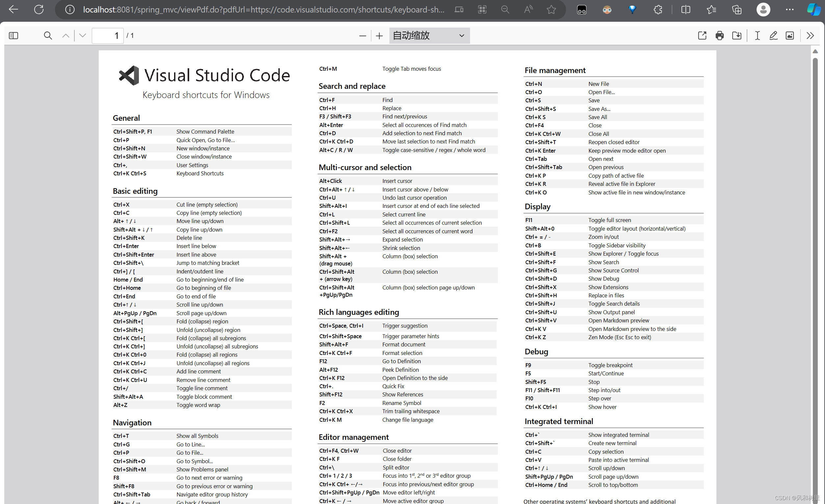The width and height of the screenshot is (825, 504).
Task: Open the Collections icon
Action: 736,10
